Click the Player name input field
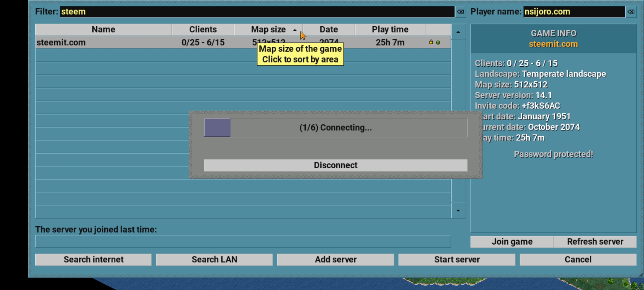 pos(574,12)
